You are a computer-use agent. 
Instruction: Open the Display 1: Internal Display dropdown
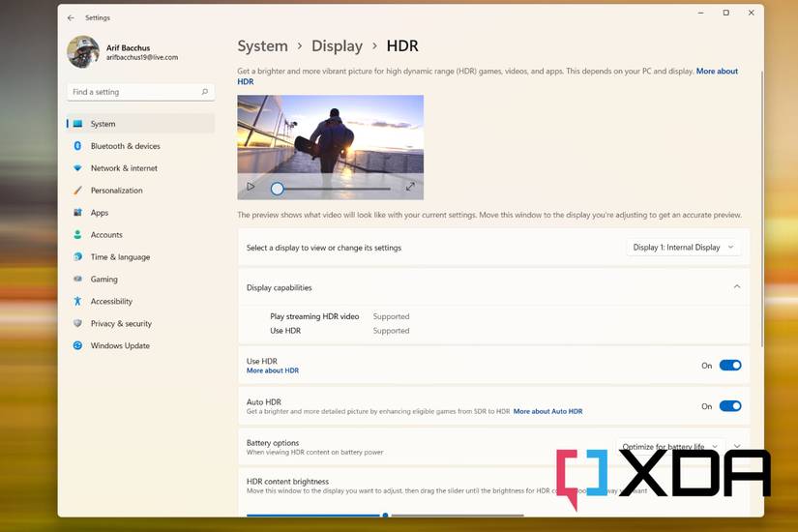(684, 248)
